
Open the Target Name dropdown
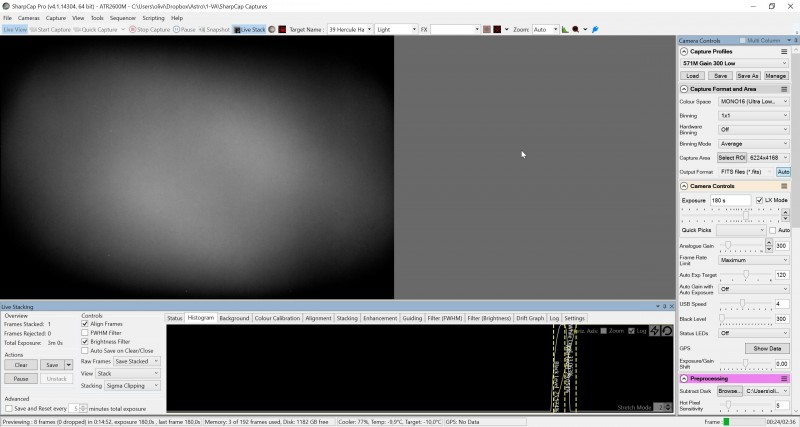point(369,30)
